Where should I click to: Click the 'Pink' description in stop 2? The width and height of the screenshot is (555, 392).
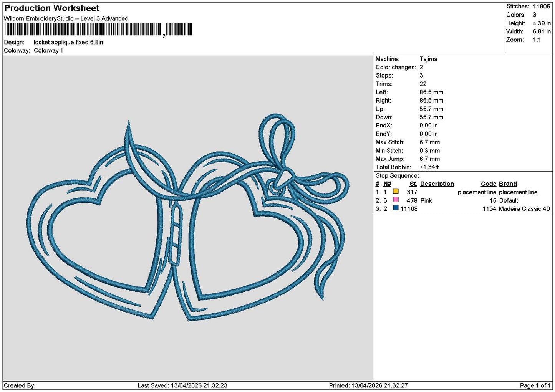tap(426, 200)
